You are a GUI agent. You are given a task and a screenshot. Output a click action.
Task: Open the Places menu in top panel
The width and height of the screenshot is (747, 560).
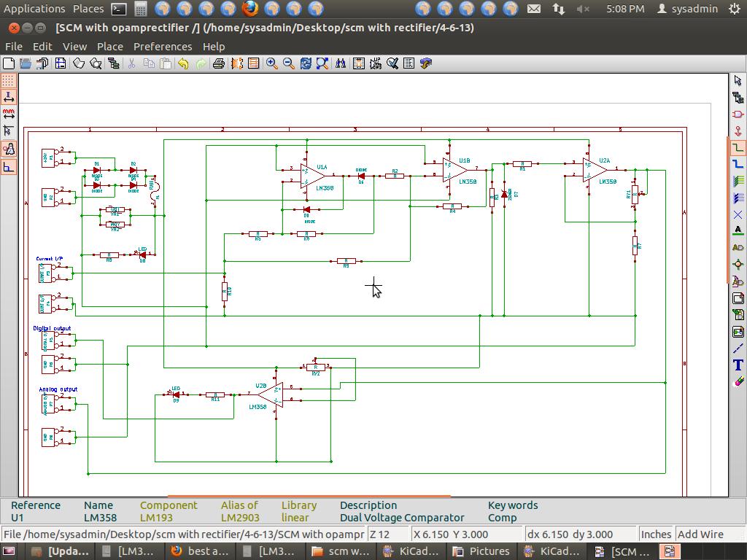point(88,9)
